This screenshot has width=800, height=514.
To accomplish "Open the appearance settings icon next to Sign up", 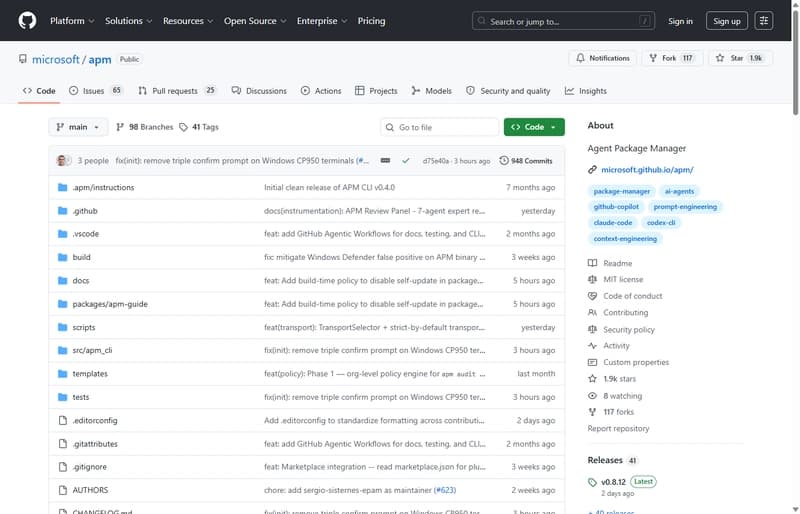I will (763, 21).
